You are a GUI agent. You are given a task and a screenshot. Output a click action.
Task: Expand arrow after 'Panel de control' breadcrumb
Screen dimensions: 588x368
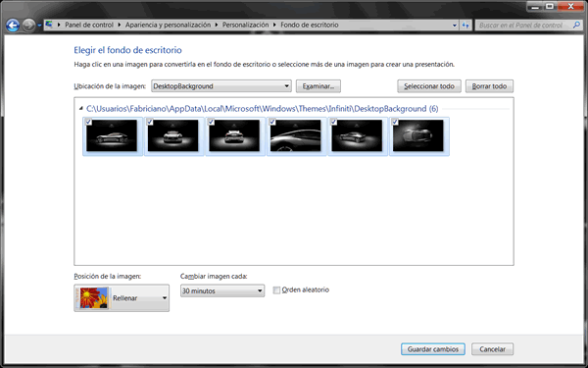[120, 25]
